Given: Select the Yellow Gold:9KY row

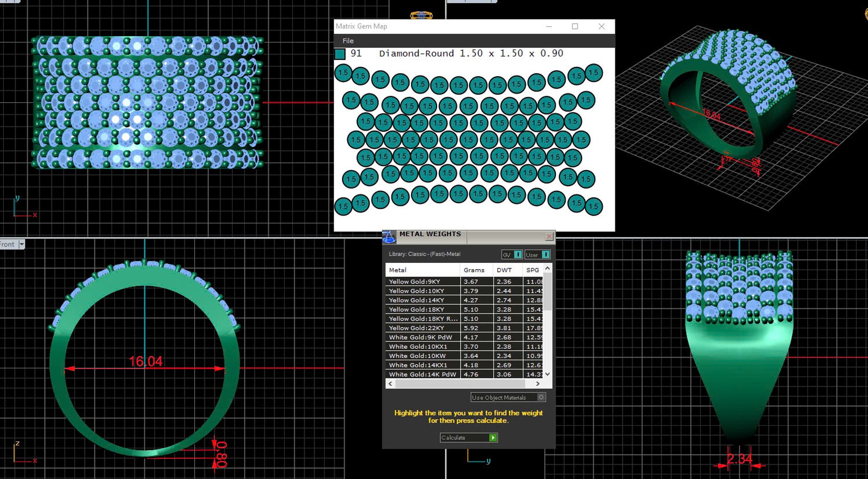Looking at the screenshot, I should coord(464,281).
